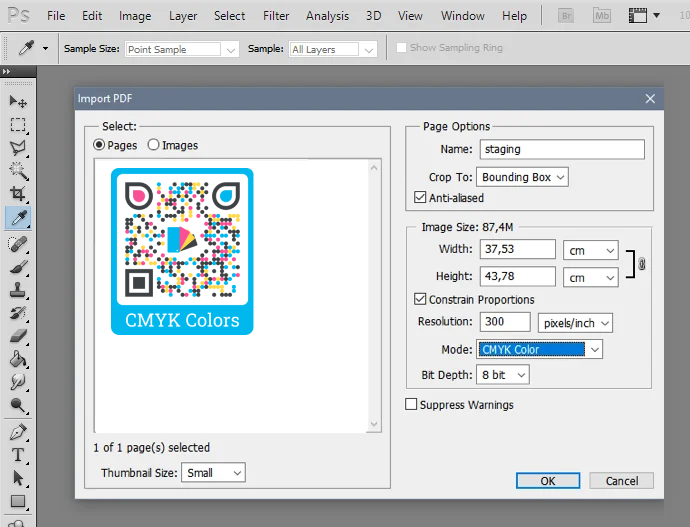Image resolution: width=690 pixels, height=527 pixels.
Task: Click the Height value field
Action: pyautogui.click(x=518, y=276)
